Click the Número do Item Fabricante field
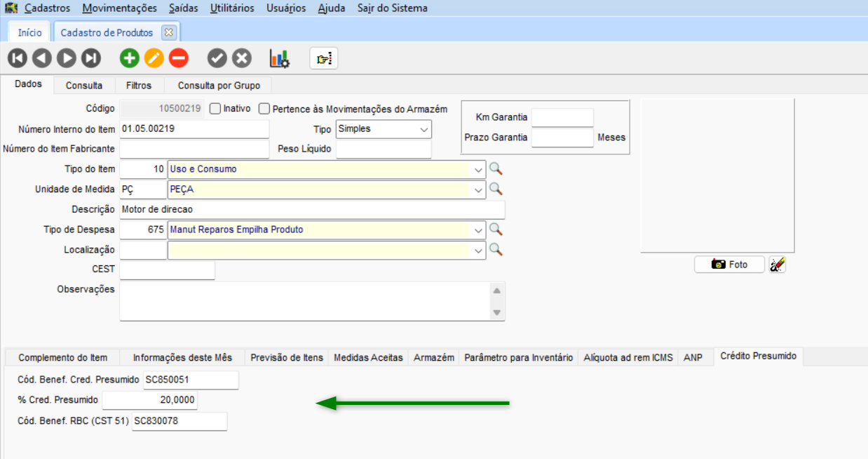This screenshot has height=459, width=868. coord(194,149)
